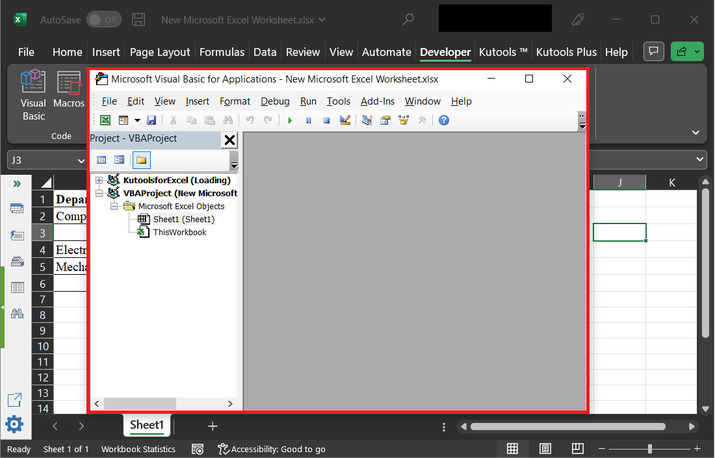Open Properties Window icon in VBA toolbar
The image size is (715, 458).
pos(385,120)
